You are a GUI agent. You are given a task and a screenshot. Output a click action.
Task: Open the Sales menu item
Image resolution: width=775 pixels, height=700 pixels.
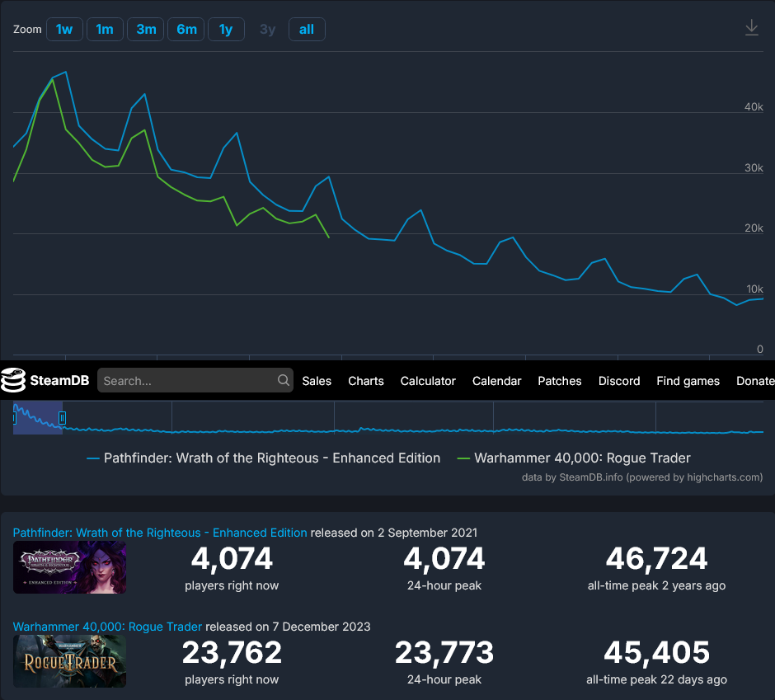(x=317, y=381)
